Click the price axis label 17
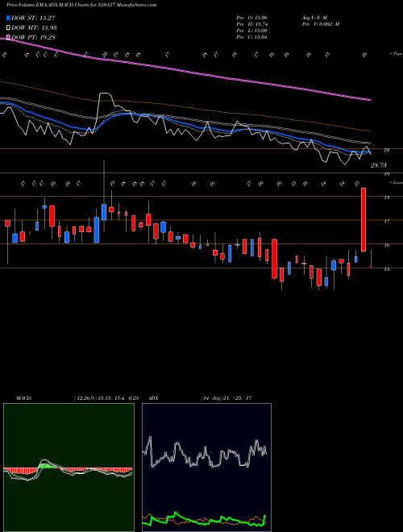 click(x=386, y=221)
